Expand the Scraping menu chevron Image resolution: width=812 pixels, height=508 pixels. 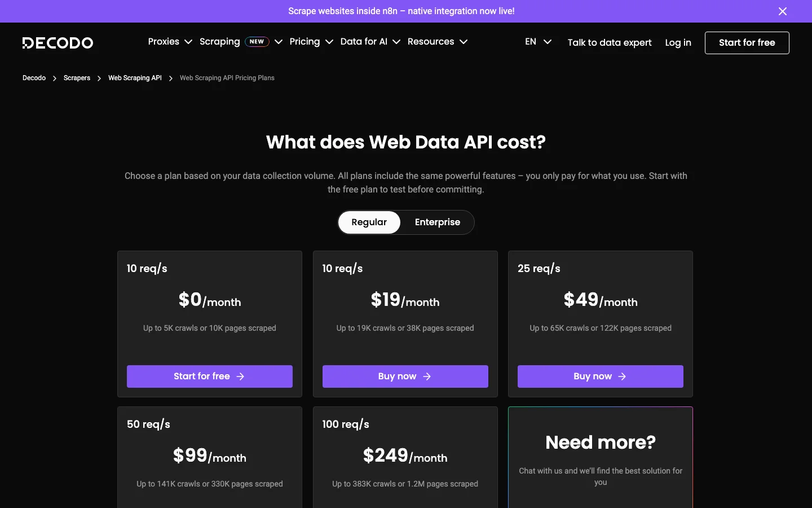pos(279,42)
